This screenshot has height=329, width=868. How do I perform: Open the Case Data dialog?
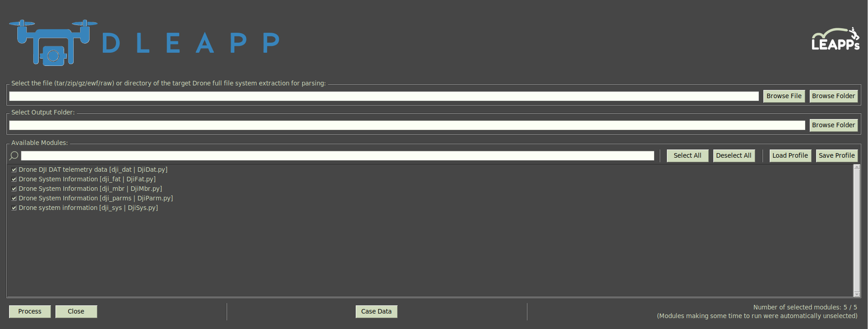pyautogui.click(x=376, y=311)
